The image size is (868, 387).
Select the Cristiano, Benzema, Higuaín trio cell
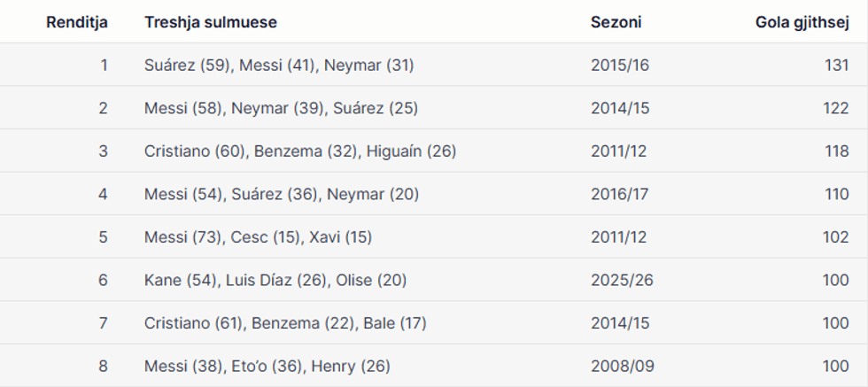[300, 151]
